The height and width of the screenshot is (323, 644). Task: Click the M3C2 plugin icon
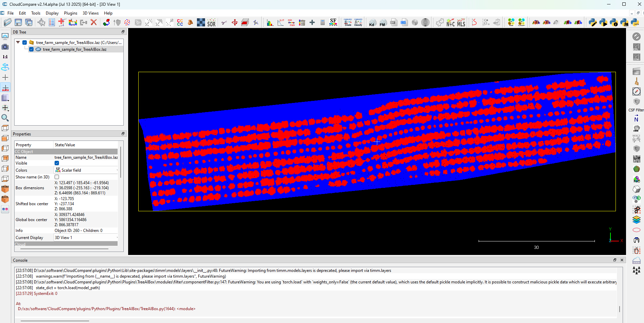[x=637, y=138]
